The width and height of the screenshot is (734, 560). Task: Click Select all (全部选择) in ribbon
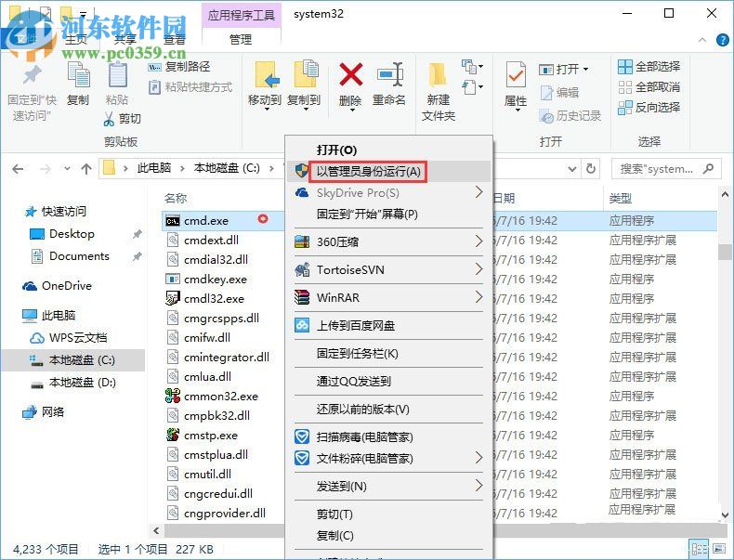pyautogui.click(x=649, y=67)
